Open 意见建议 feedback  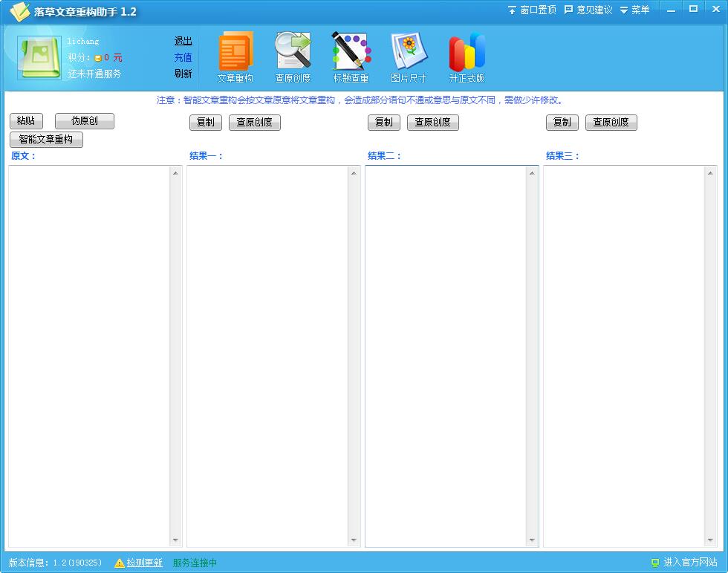(588, 10)
